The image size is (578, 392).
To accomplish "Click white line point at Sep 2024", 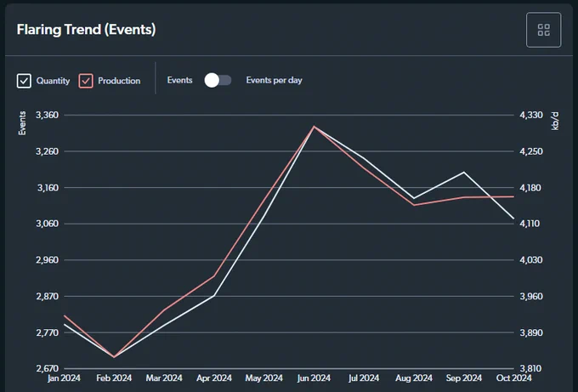I will 464,173.
